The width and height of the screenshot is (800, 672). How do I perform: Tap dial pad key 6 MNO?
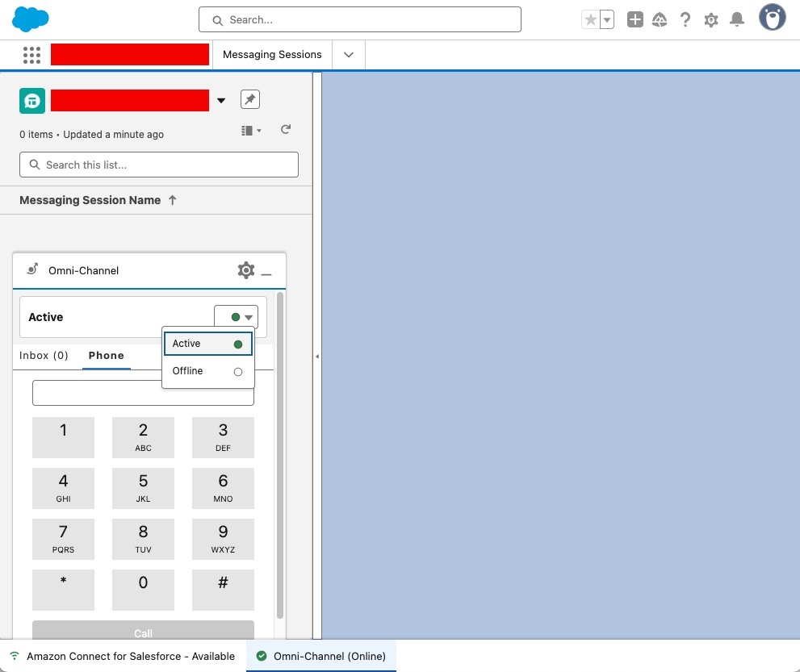tap(223, 488)
